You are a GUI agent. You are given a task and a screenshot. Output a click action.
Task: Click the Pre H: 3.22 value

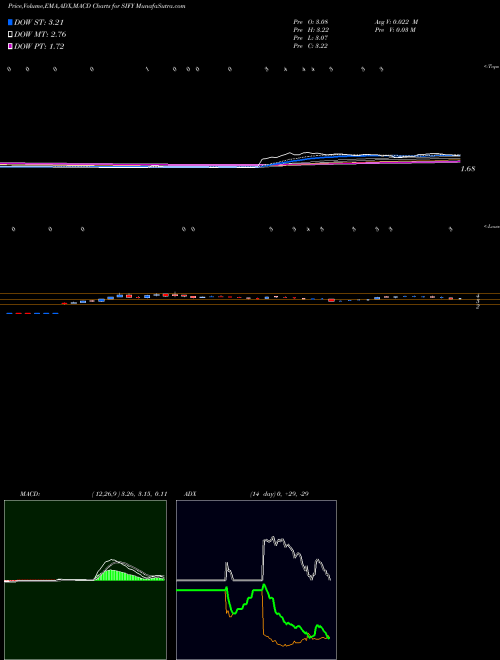point(311,30)
